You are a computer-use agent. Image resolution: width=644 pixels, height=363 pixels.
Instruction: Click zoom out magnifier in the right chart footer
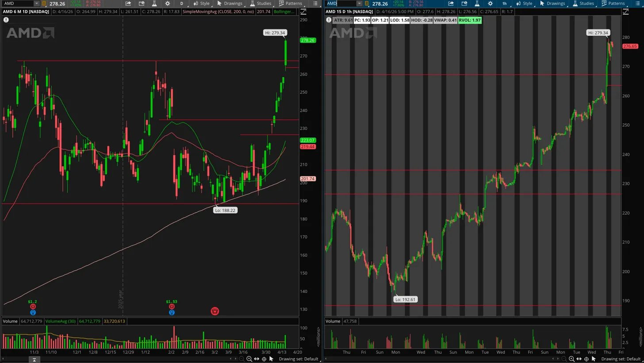point(564,359)
